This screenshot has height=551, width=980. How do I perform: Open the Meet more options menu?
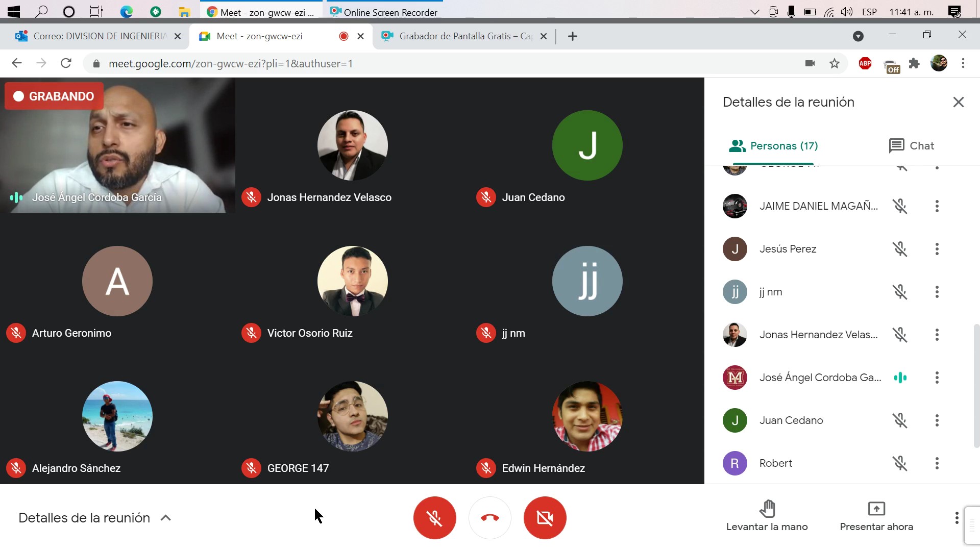957,518
